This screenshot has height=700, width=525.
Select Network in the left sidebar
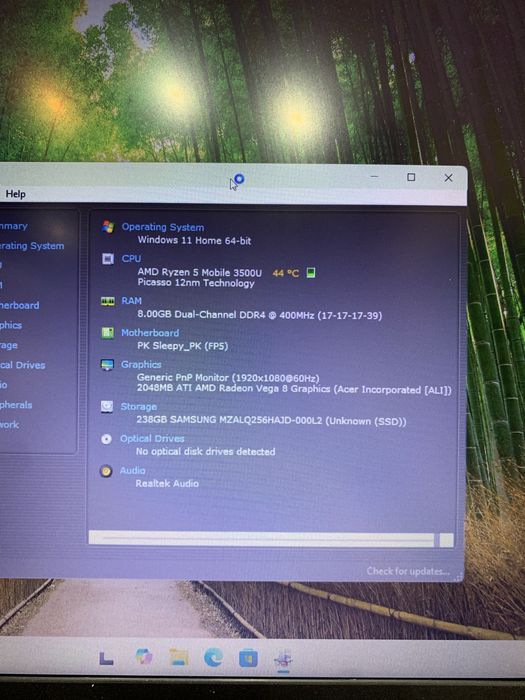[9, 425]
